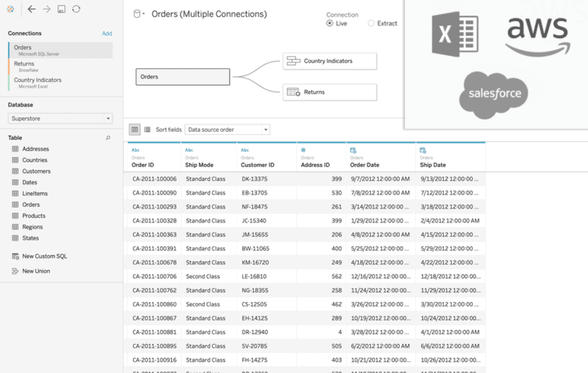Select the States table
Viewport: 588px width, 373px height.
31,238
